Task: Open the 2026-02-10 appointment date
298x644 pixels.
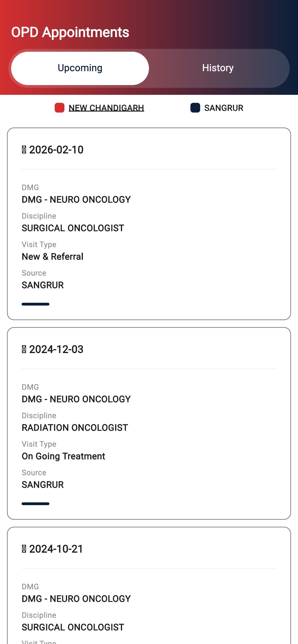Action: (x=56, y=150)
